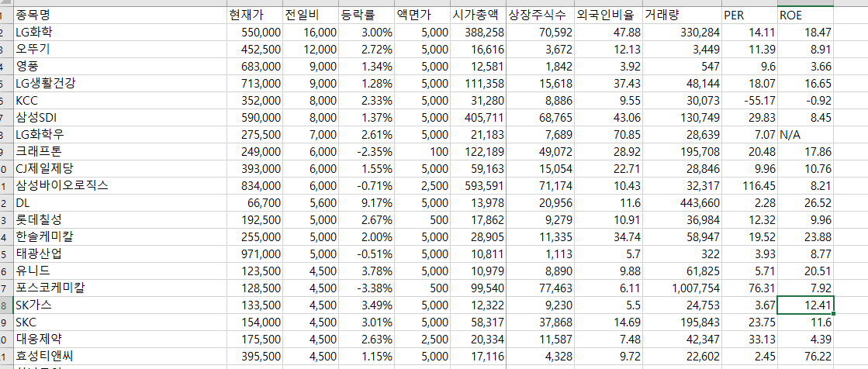Click the 시가총액 header cell

pos(478,15)
